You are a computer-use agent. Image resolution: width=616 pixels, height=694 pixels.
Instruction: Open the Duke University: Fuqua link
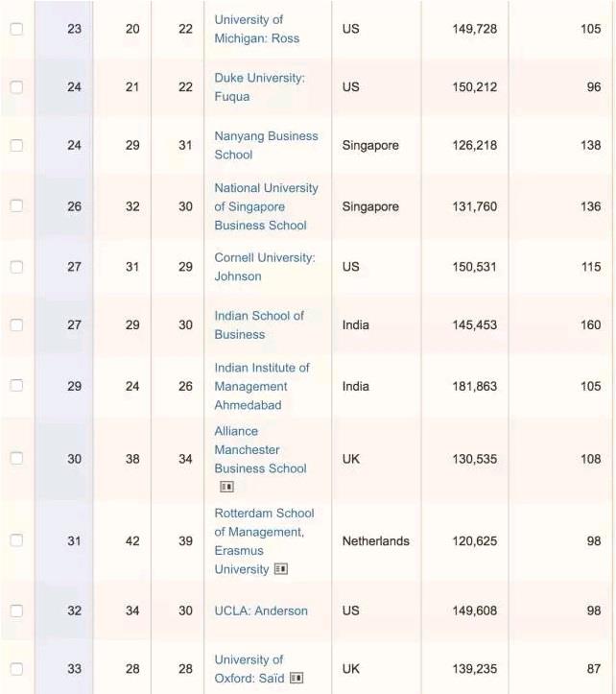click(x=259, y=87)
